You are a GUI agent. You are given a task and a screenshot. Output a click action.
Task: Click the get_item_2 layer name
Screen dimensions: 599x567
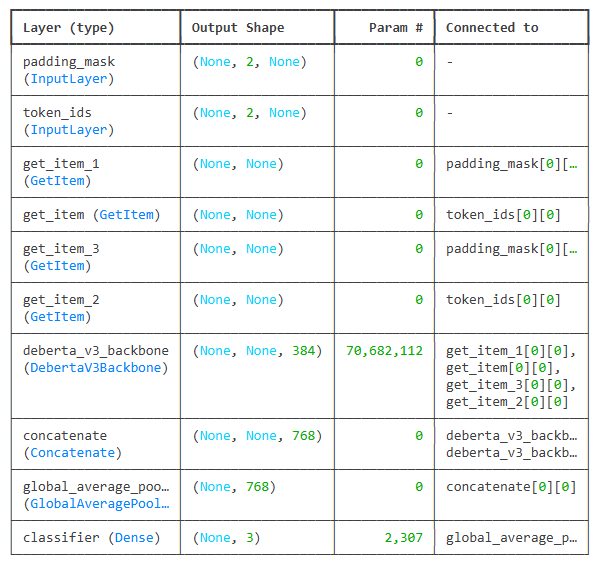click(x=61, y=300)
